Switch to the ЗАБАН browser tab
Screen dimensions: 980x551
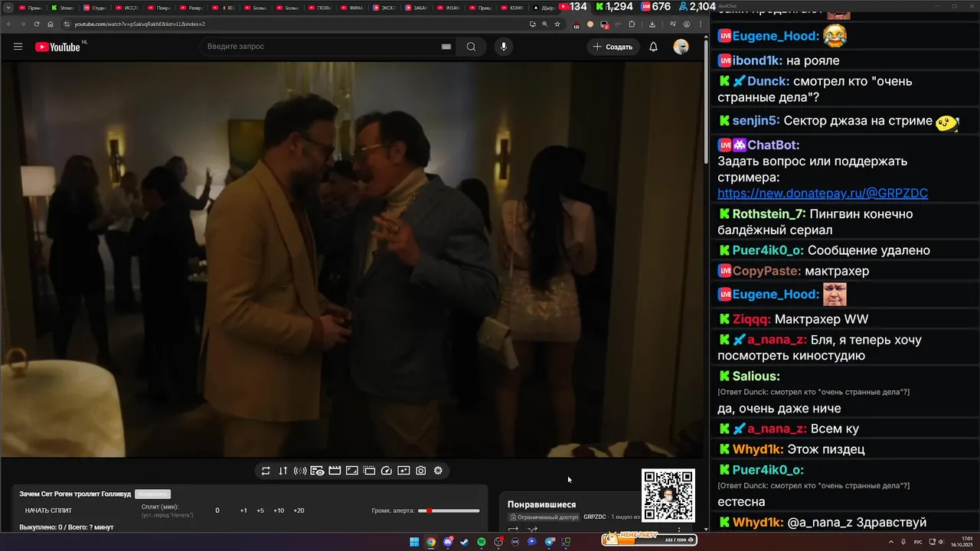[418, 8]
